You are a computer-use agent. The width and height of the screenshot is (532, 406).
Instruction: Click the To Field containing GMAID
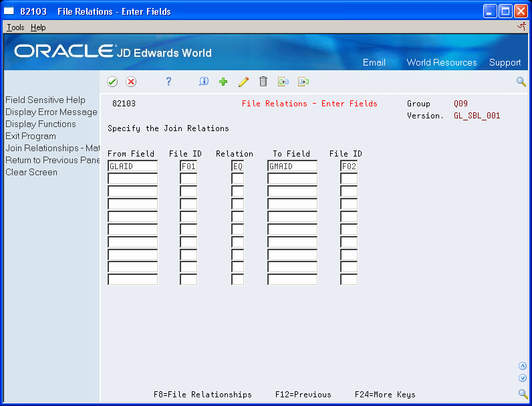pyautogui.click(x=293, y=166)
